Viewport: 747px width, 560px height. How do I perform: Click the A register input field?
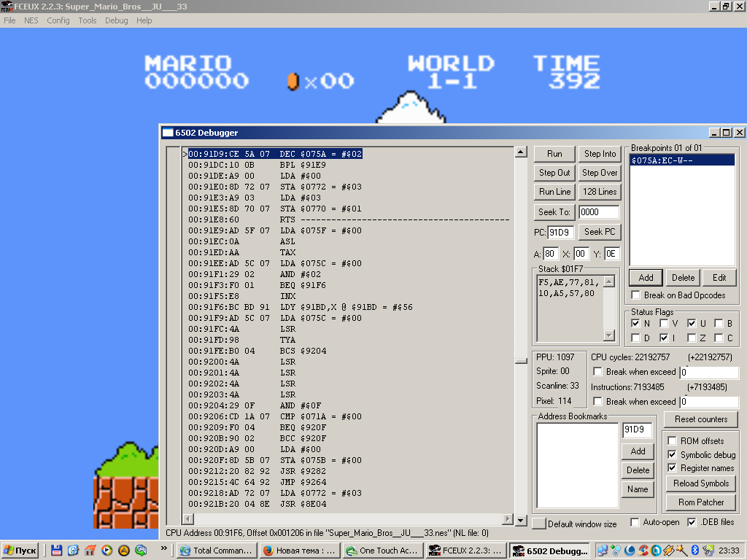tap(550, 254)
